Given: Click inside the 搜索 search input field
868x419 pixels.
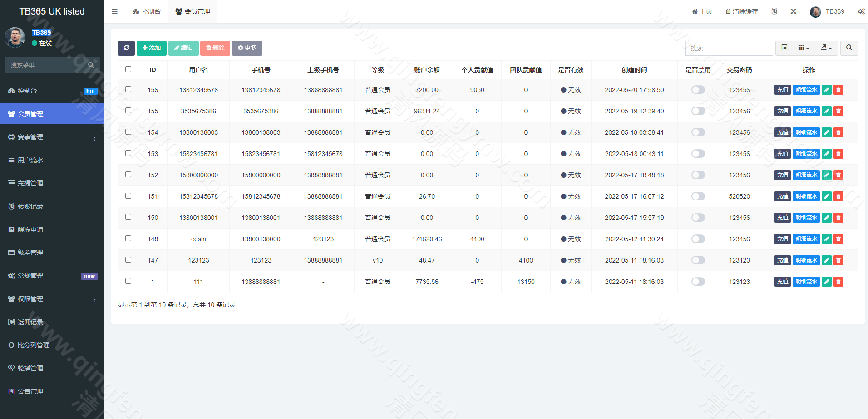Looking at the screenshot, I should pyautogui.click(x=729, y=48).
